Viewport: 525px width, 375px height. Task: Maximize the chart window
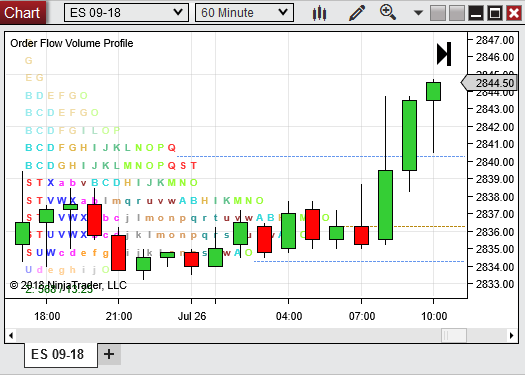coord(495,13)
